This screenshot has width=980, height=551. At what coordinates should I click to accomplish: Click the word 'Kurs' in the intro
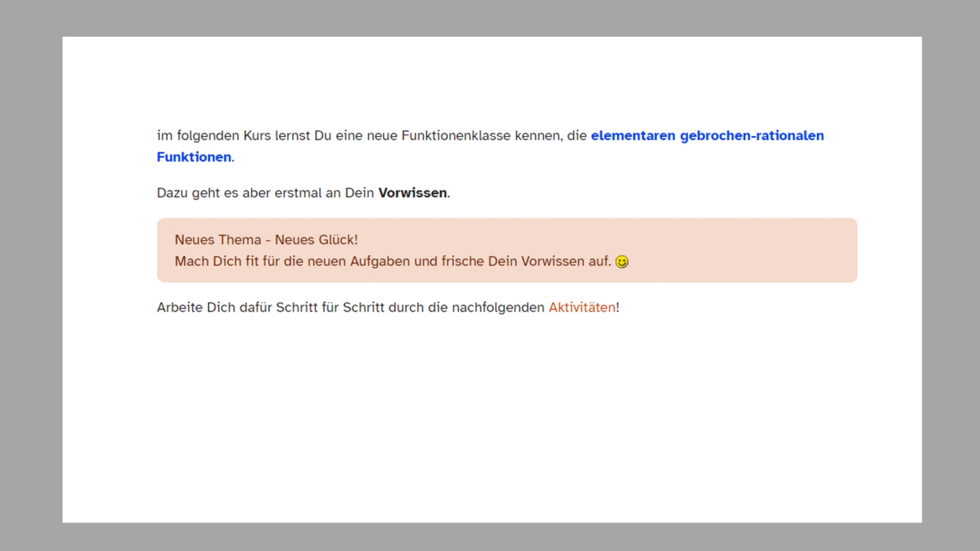tap(257, 135)
